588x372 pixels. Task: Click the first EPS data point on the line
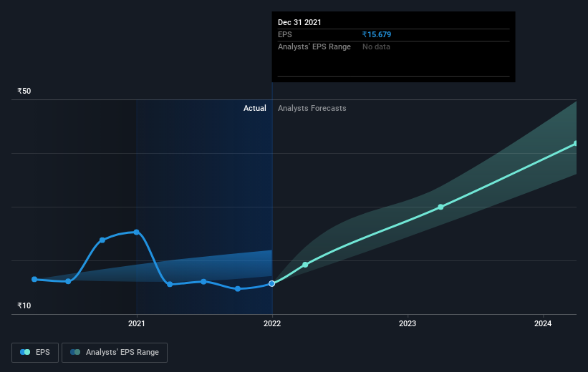click(34, 279)
